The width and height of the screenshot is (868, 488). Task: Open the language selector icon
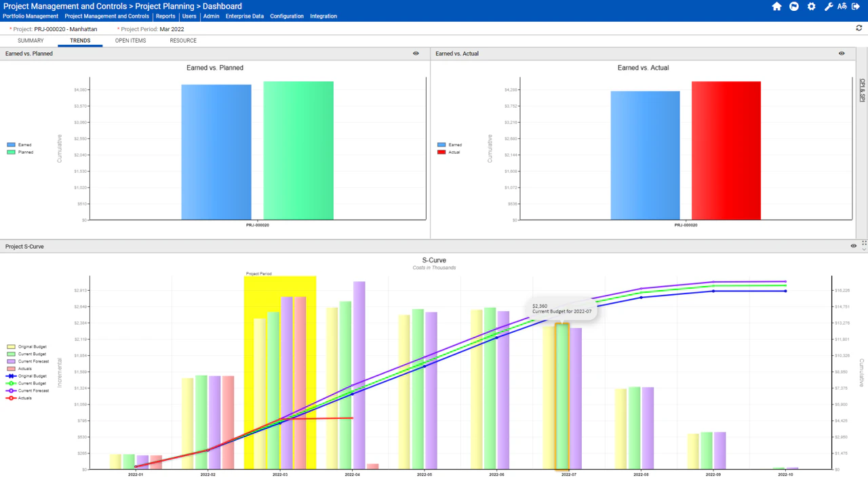[x=842, y=6]
